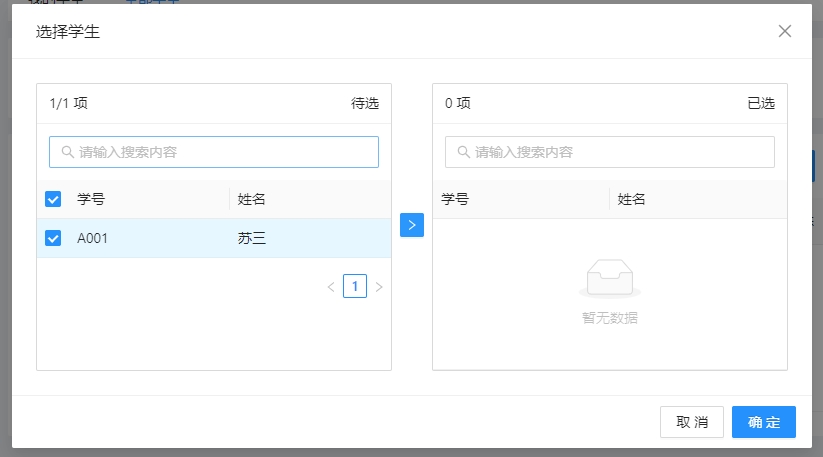Click the 姓名 column header in 已选 list
Viewport: 823px width, 457px height.
click(632, 199)
